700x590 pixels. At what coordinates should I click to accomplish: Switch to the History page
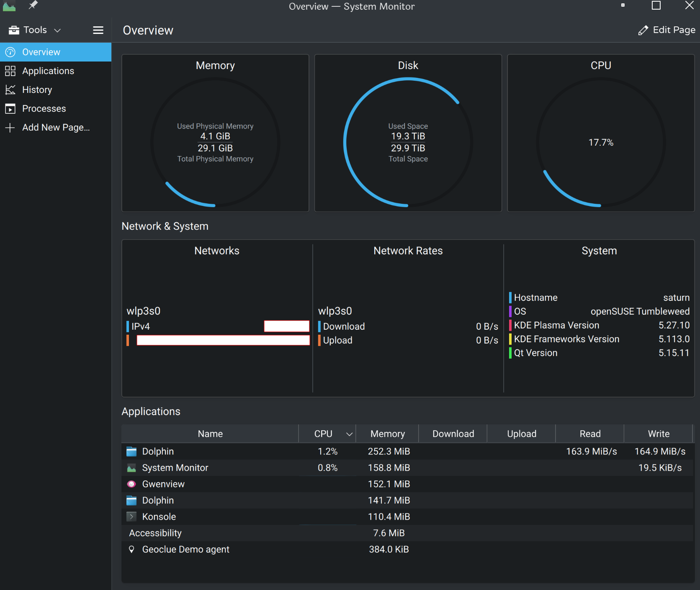[56, 90]
